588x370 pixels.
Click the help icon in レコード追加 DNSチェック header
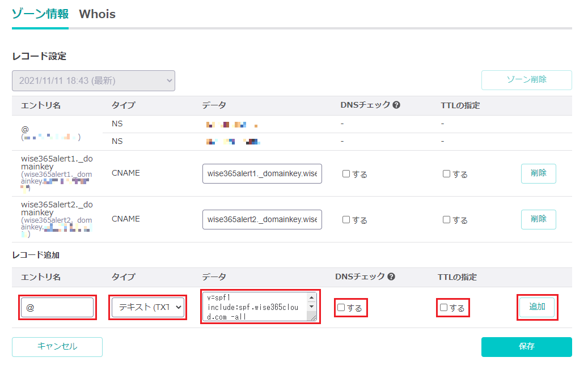tap(391, 277)
